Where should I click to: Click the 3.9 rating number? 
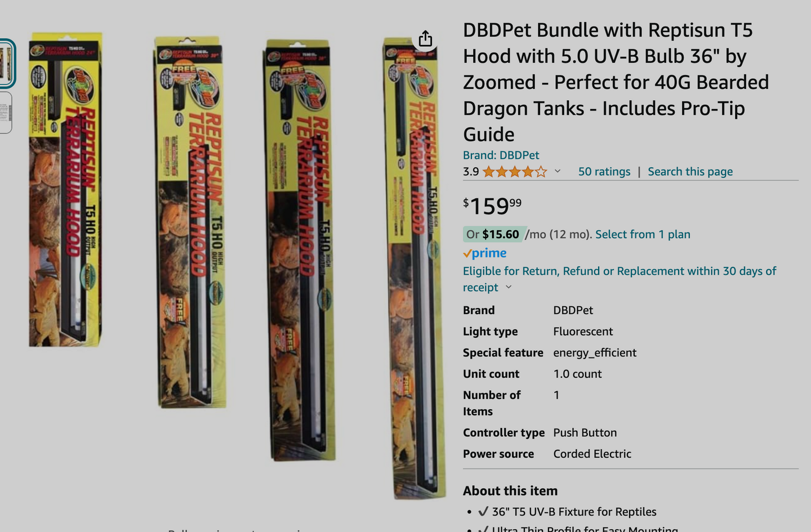click(x=471, y=172)
